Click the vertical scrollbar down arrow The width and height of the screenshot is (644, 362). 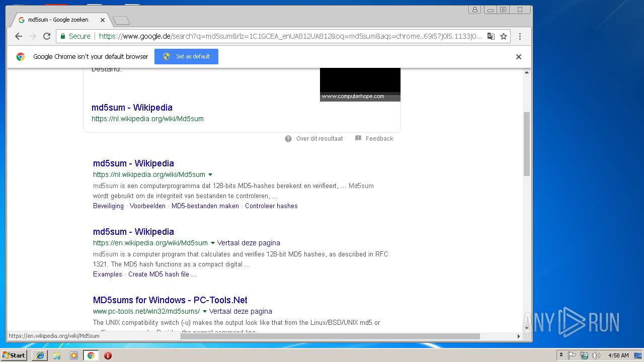click(x=527, y=328)
